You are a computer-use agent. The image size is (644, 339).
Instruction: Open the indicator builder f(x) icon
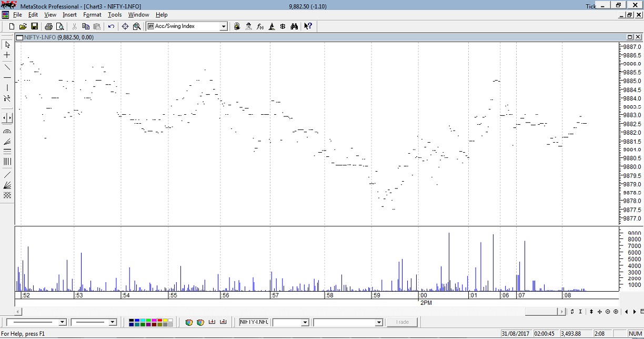tap(260, 26)
